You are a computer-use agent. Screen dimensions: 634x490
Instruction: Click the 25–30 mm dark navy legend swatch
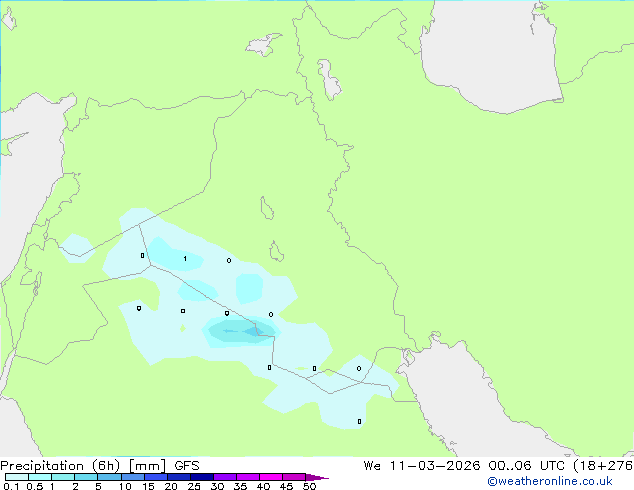click(x=202, y=477)
